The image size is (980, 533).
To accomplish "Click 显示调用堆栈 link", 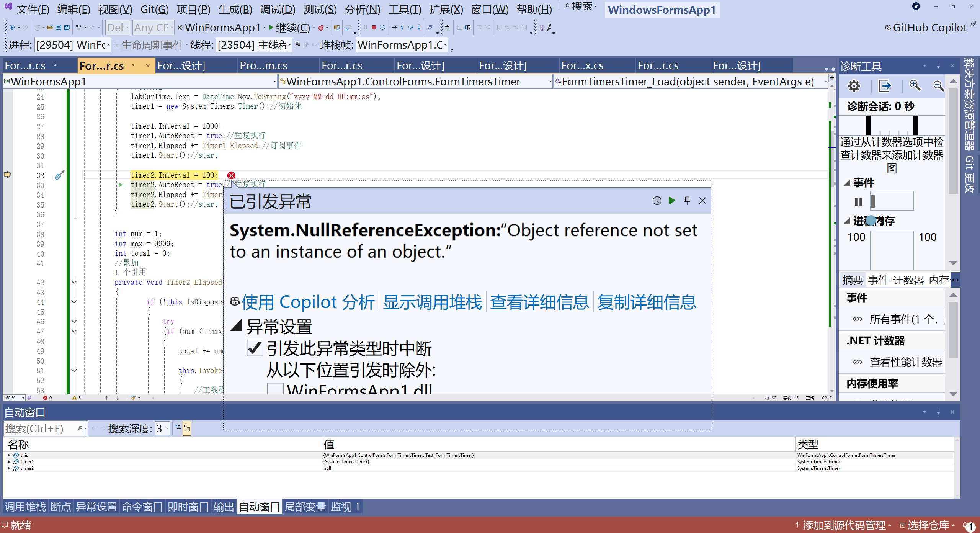I will [432, 302].
